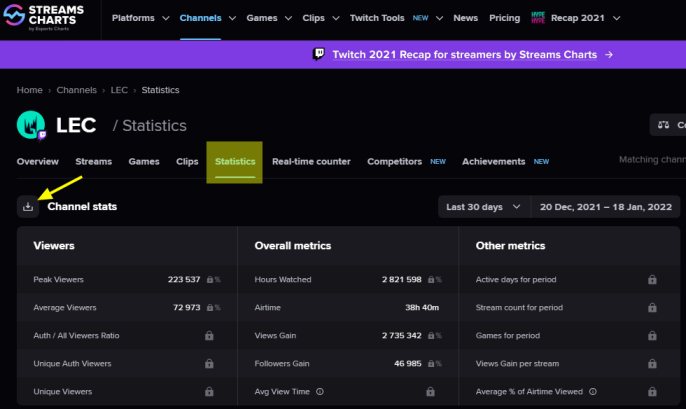
Task: Click the Followers Gain value 46 985
Action: [408, 364]
